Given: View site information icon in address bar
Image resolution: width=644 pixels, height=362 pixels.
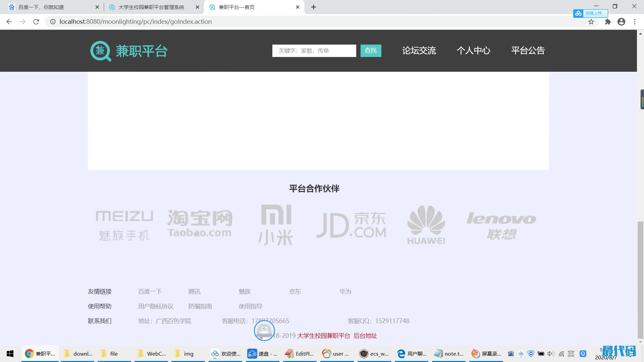Looking at the screenshot, I should click(x=53, y=22).
